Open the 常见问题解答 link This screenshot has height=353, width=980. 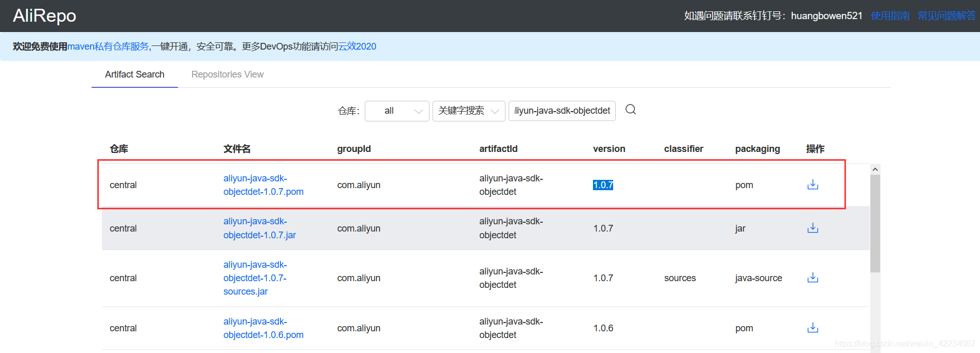946,16
